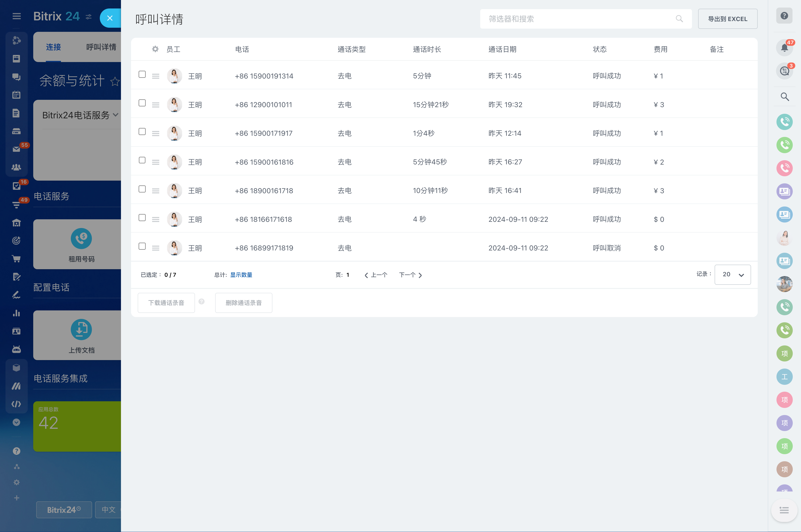Switch to the 连接 tab

coord(53,47)
